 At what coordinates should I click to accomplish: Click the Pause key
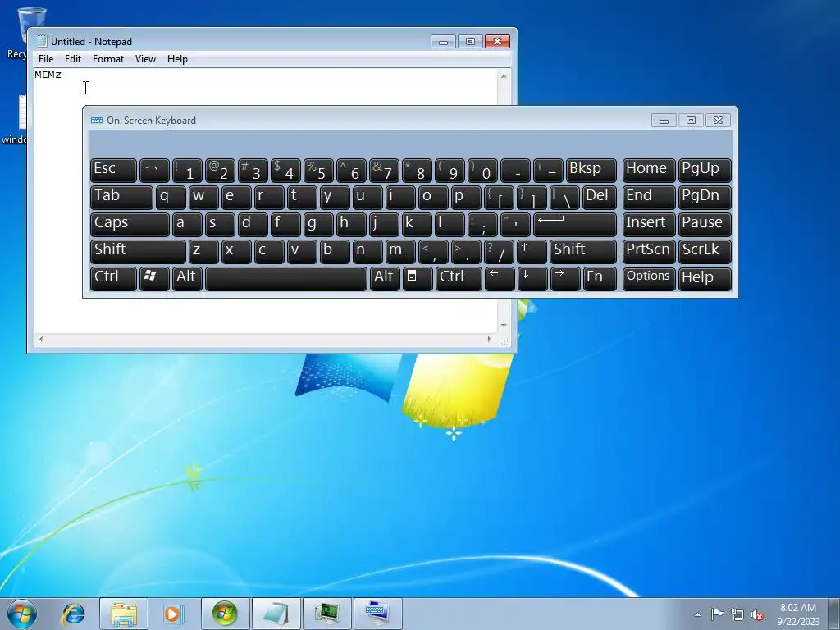(x=705, y=224)
